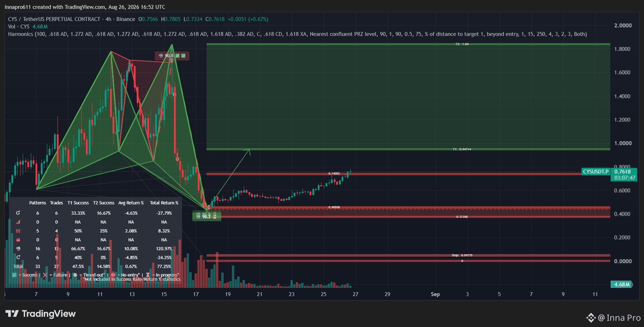Click the change value +0.0051 (+0.67%)

(248, 19)
